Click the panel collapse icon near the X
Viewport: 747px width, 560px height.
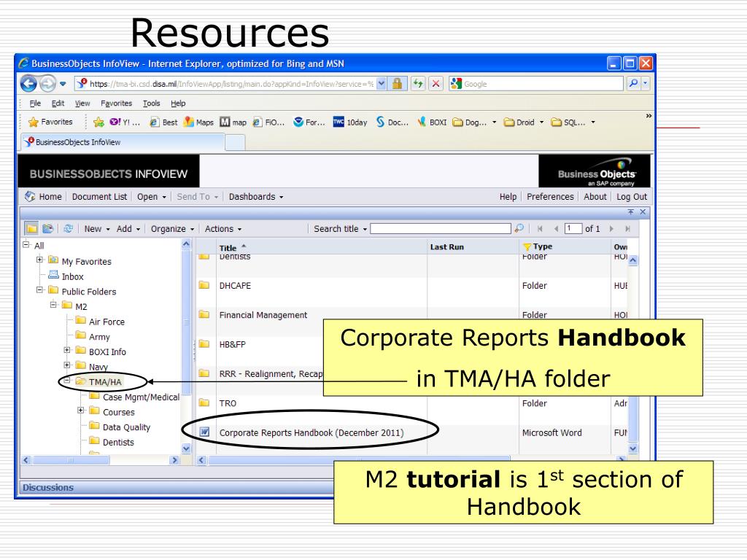coord(630,212)
